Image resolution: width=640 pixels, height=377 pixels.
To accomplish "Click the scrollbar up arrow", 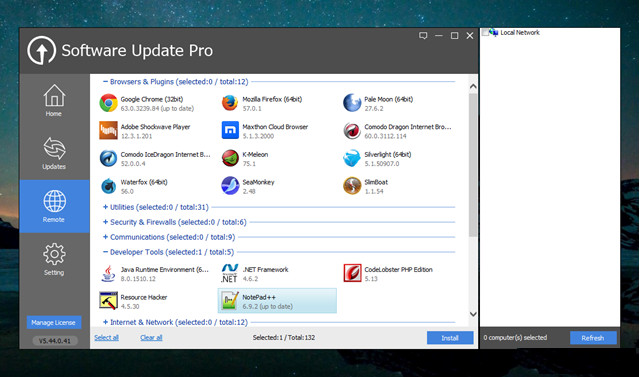I will tap(473, 86).
